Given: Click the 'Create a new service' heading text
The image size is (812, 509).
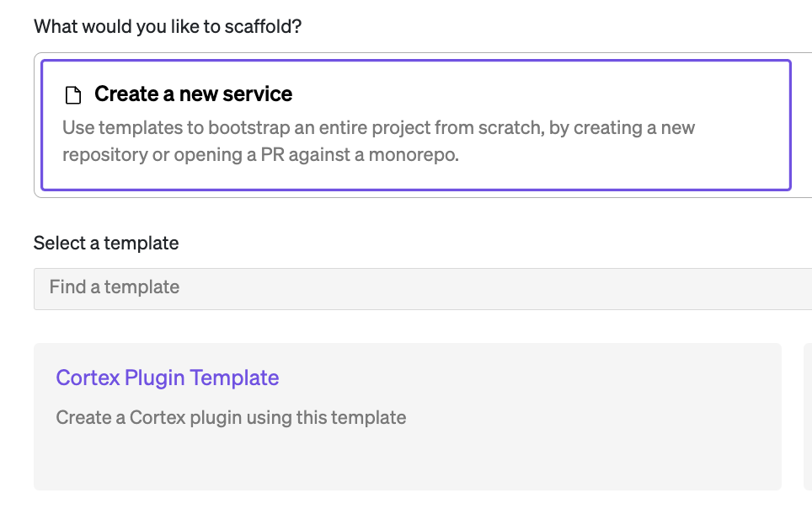Looking at the screenshot, I should click(x=193, y=94).
